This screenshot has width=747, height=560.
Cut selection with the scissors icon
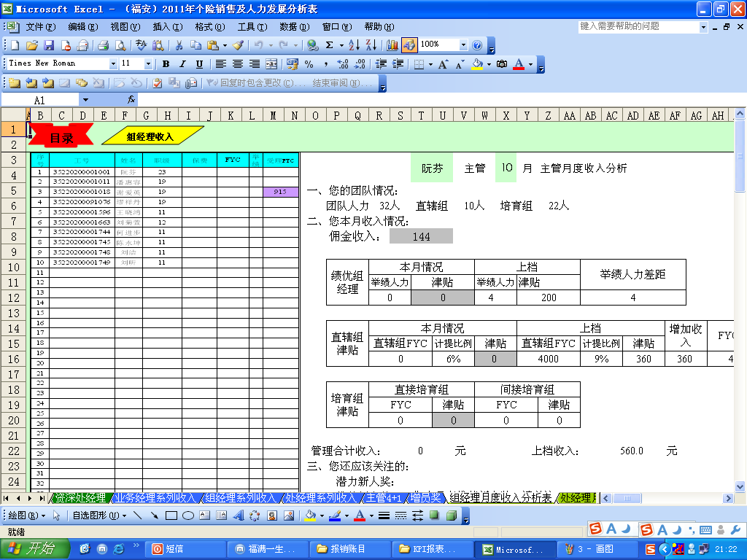pos(179,45)
